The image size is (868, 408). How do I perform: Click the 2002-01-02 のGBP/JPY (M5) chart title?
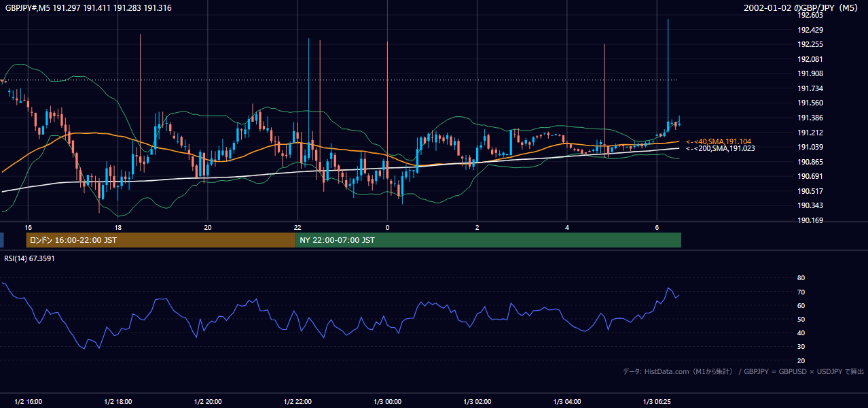pos(801,7)
